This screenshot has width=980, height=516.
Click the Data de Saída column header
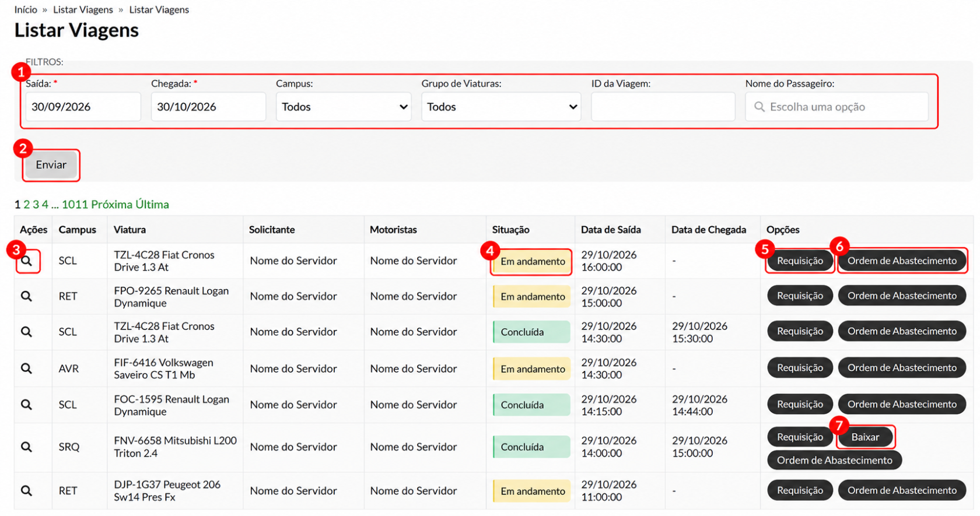coord(611,230)
